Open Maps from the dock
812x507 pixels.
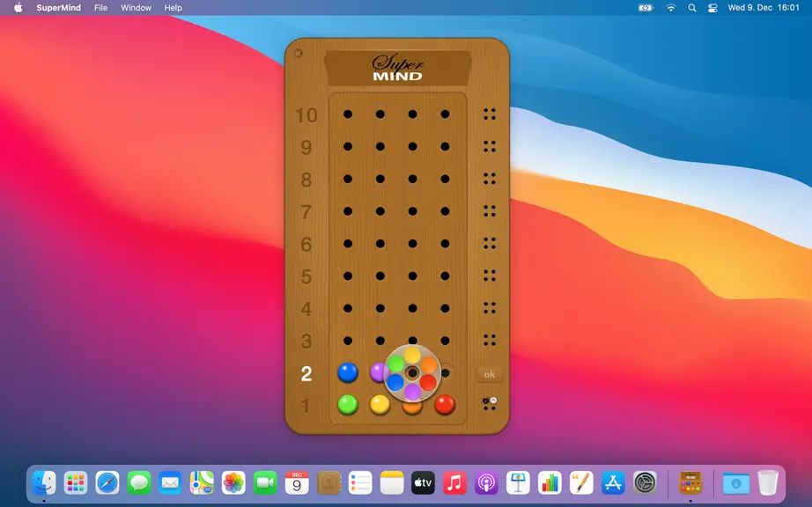(x=202, y=483)
